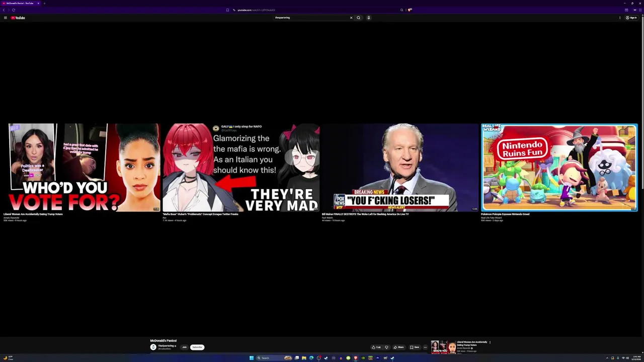Open YouTube settings three-dot menu
This screenshot has height=362, width=644.
[x=620, y=18]
